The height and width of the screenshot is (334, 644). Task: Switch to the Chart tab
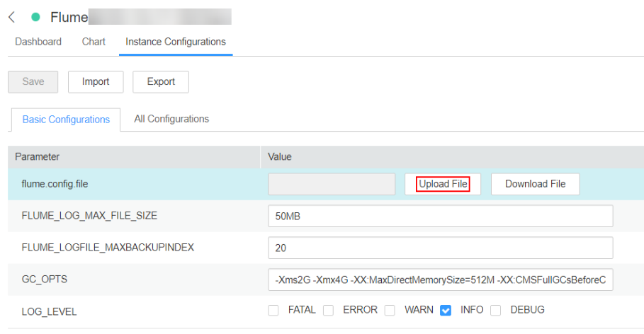94,42
